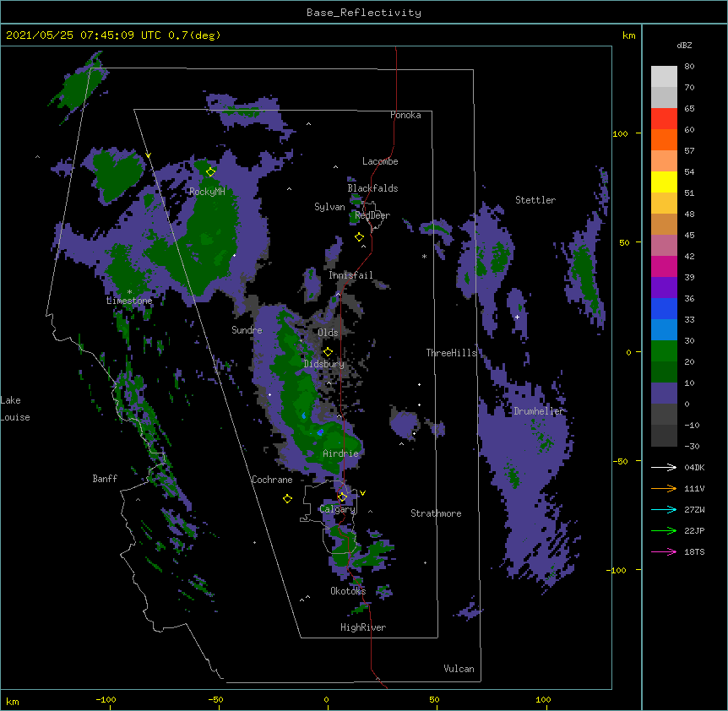
Task: Click the Calgary city label
Action: pyautogui.click(x=338, y=509)
